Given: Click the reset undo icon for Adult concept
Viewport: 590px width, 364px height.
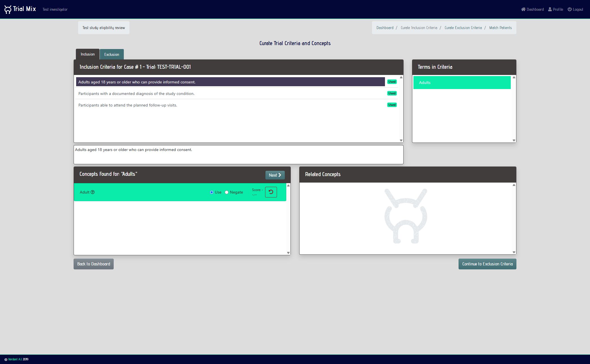Looking at the screenshot, I should pyautogui.click(x=271, y=192).
